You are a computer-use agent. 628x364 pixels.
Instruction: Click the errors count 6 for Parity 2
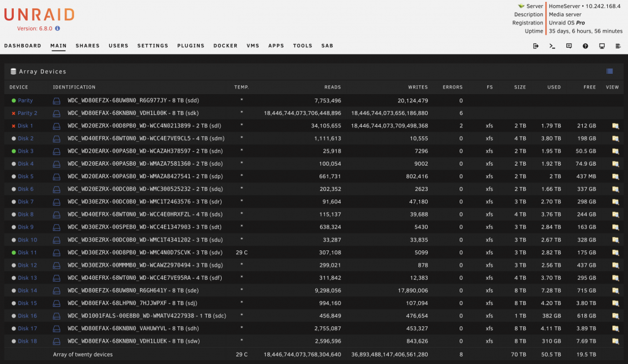pyautogui.click(x=461, y=114)
